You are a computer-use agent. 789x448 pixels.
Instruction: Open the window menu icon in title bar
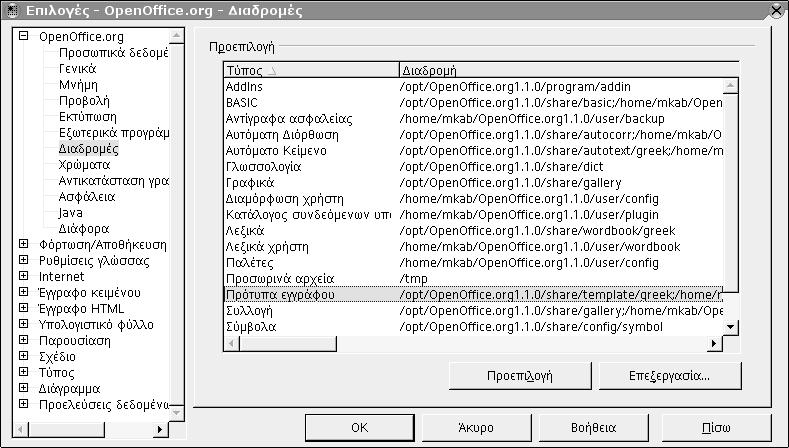12,11
